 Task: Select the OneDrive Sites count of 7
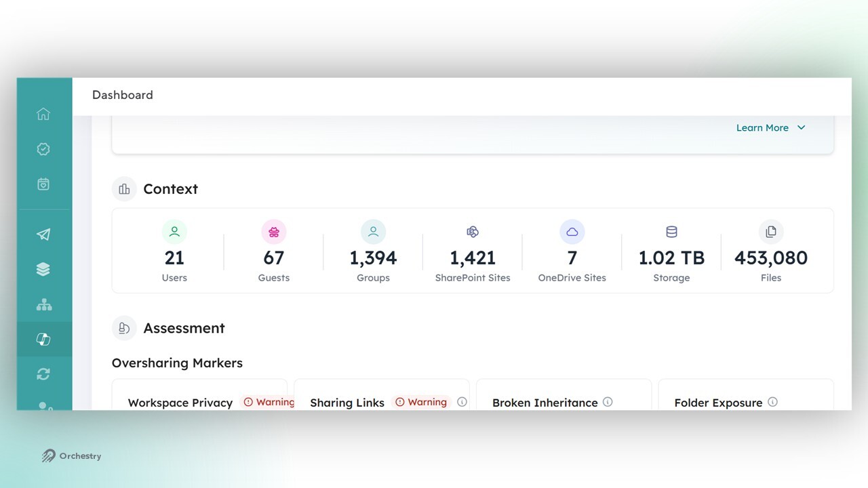pos(572,258)
